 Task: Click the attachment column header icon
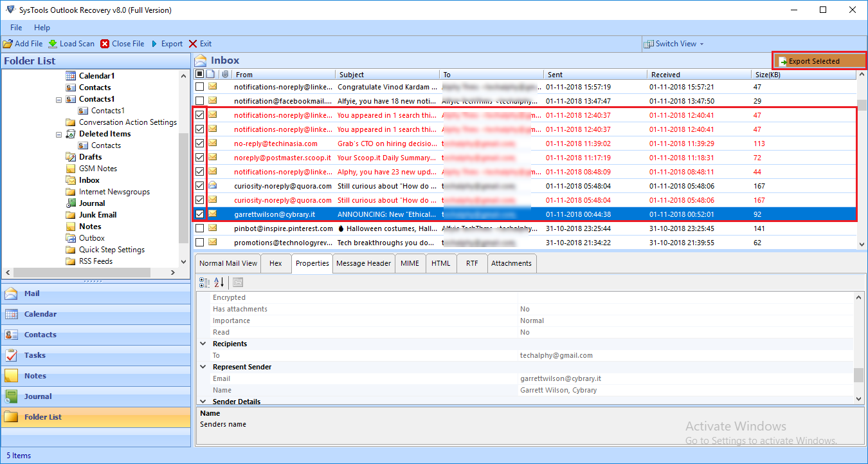pos(225,74)
